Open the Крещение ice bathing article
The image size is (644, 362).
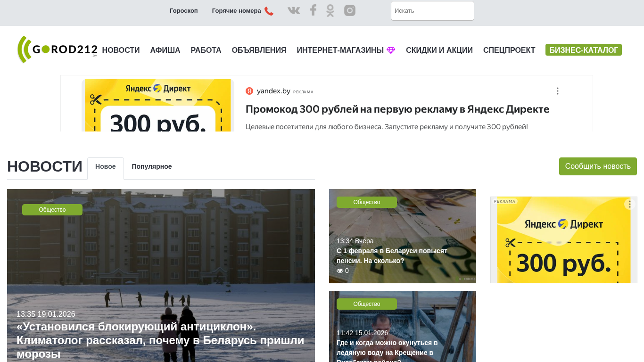point(387,350)
